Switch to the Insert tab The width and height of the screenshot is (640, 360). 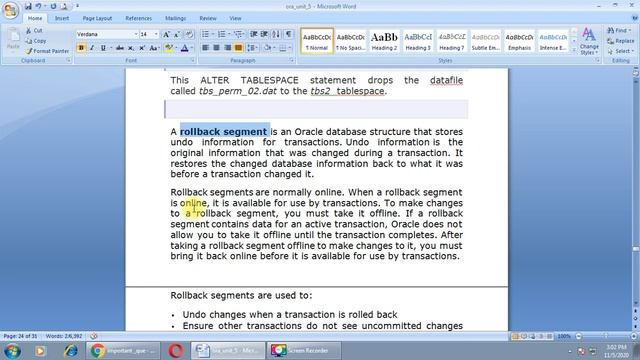tap(62, 18)
